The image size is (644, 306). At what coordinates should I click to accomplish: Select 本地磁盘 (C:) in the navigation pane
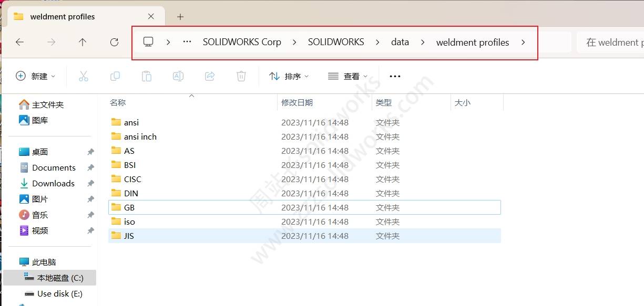click(x=50, y=278)
